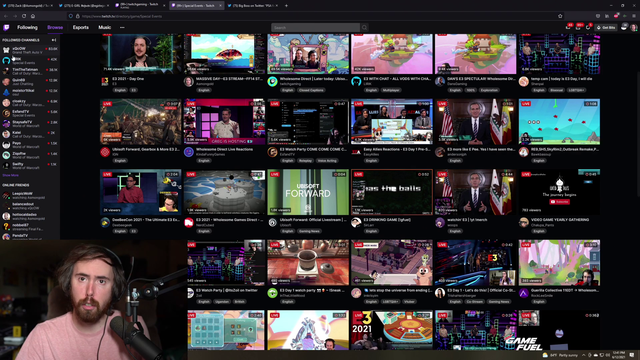Click the search magnifier button
The image size is (640, 360).
(x=364, y=27)
